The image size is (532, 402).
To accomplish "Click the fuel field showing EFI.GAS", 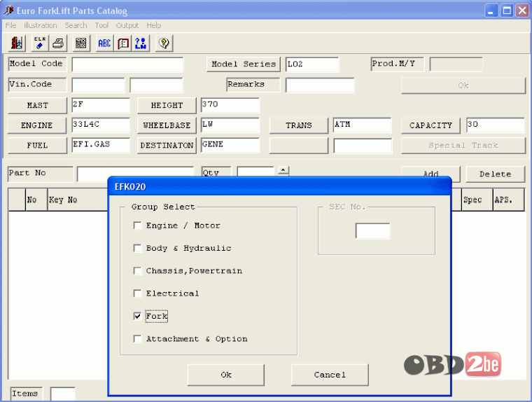I will 101,145.
